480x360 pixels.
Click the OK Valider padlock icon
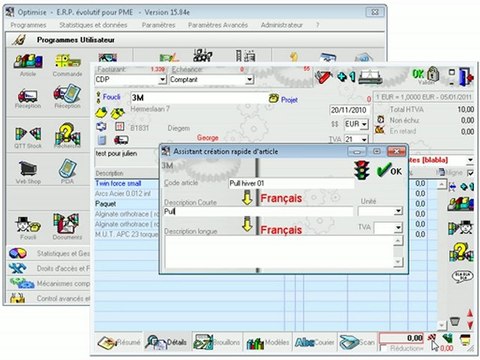[x=426, y=76]
